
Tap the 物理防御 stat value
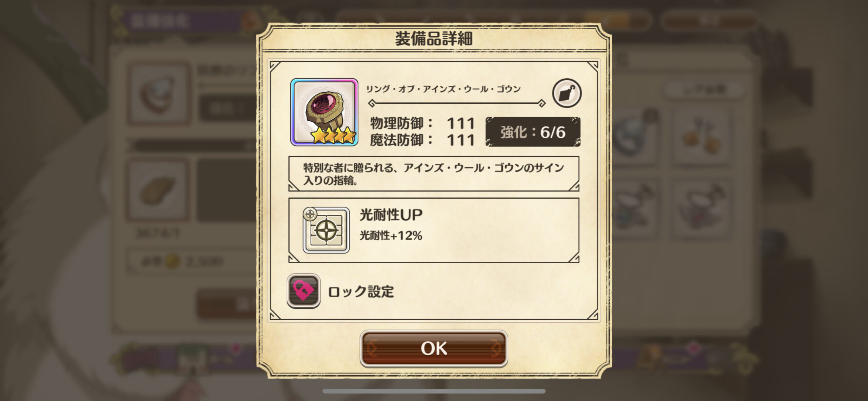coord(461,123)
